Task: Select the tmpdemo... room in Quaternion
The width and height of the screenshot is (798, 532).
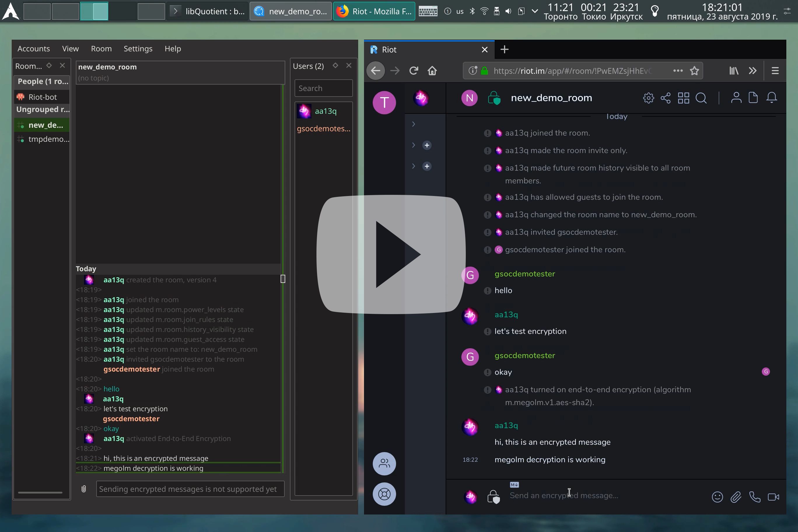Action: pyautogui.click(x=42, y=139)
